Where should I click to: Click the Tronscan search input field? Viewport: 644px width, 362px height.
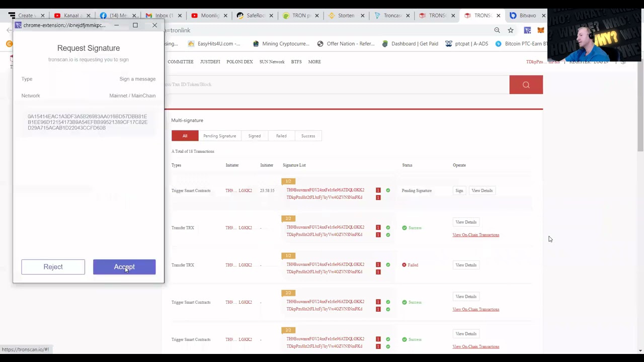point(337,84)
